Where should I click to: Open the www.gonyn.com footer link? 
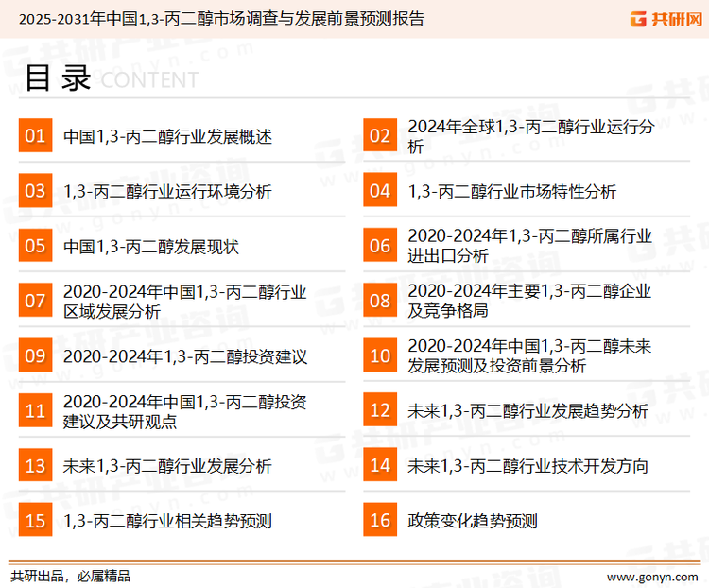(x=652, y=577)
